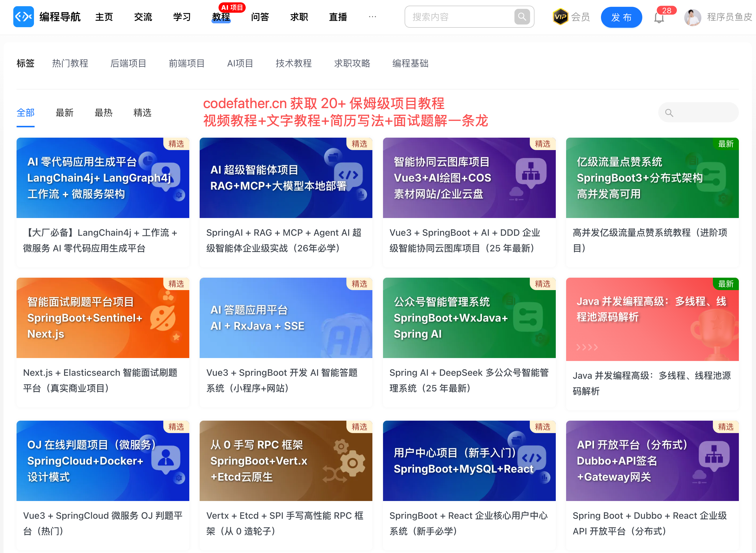
Task: Click the search magnifier button in header
Action: click(x=522, y=17)
